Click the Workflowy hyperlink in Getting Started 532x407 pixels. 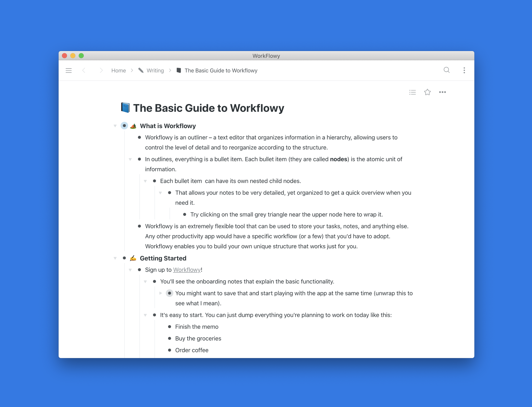tap(187, 270)
